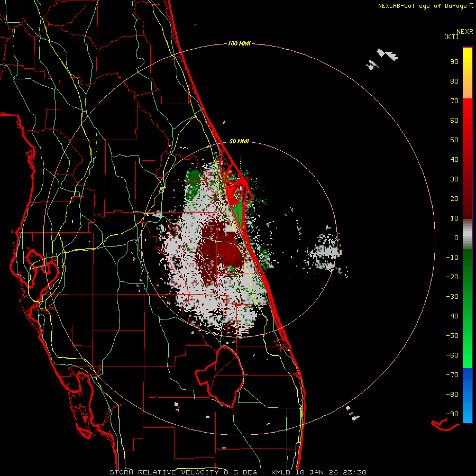The height and width of the screenshot is (476, 476).
Task: Click the positive 30 value on the velocity scale
Action: coord(454,179)
